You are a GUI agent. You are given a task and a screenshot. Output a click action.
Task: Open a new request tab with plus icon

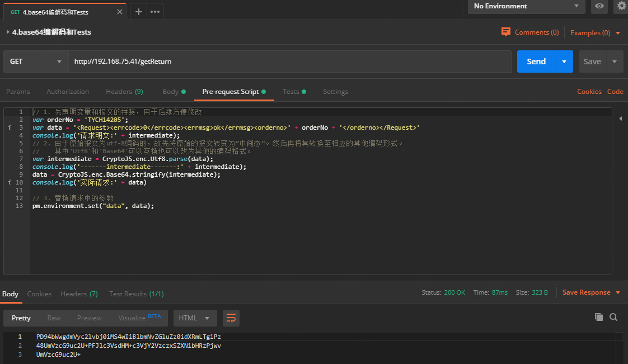(138, 11)
